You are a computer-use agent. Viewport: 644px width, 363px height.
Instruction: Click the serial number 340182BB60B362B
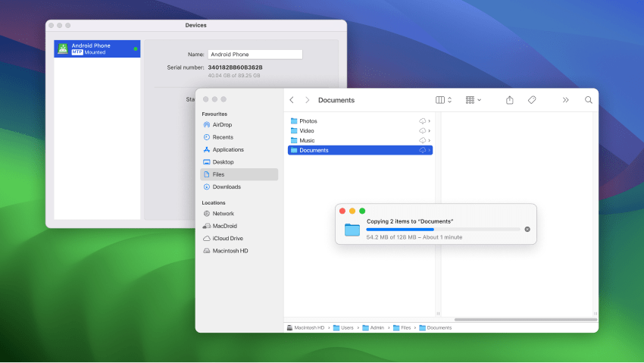235,67
